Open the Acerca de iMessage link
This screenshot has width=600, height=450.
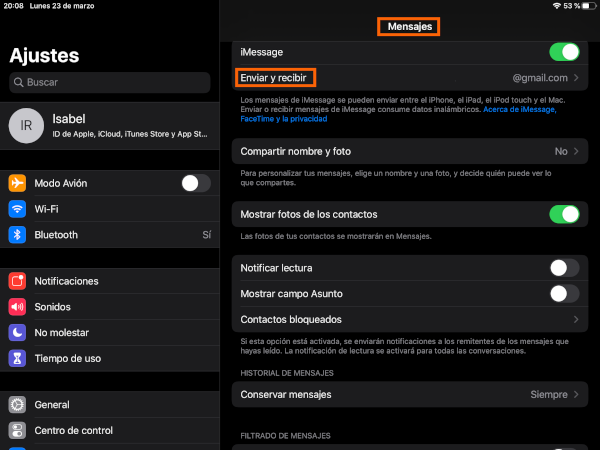click(x=519, y=108)
